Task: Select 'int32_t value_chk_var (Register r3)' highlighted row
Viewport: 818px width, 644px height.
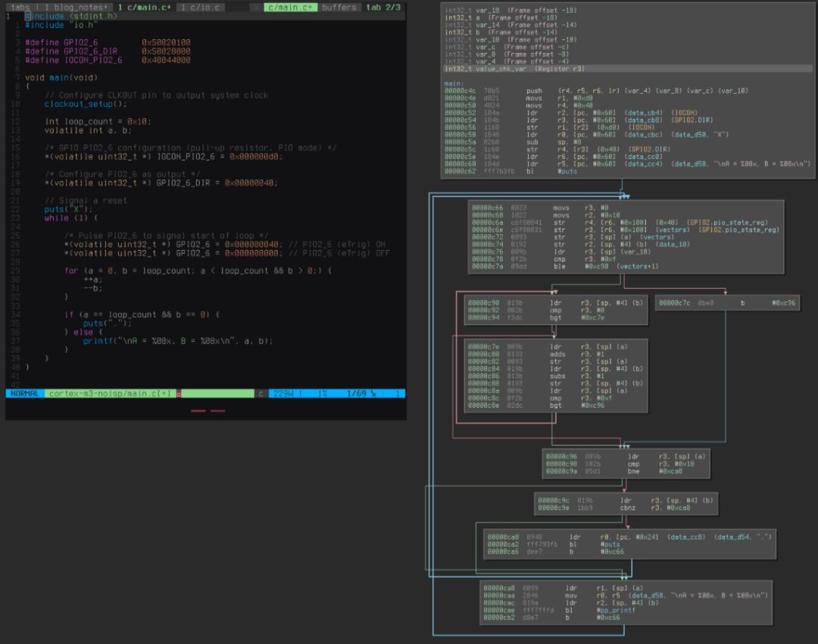Action: 628,68
